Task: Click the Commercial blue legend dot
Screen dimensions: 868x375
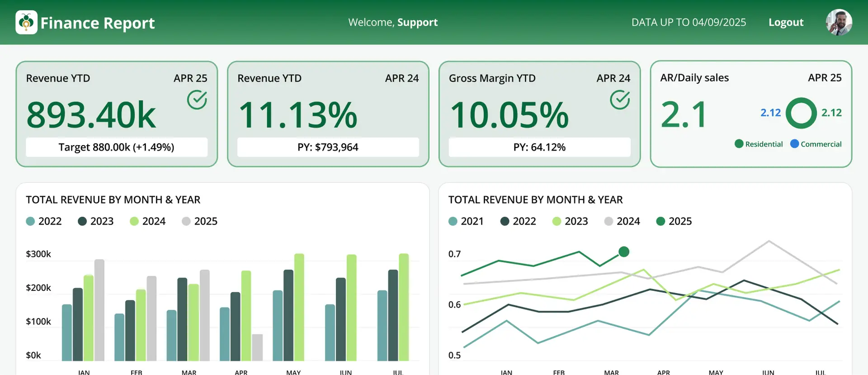Action: click(794, 144)
